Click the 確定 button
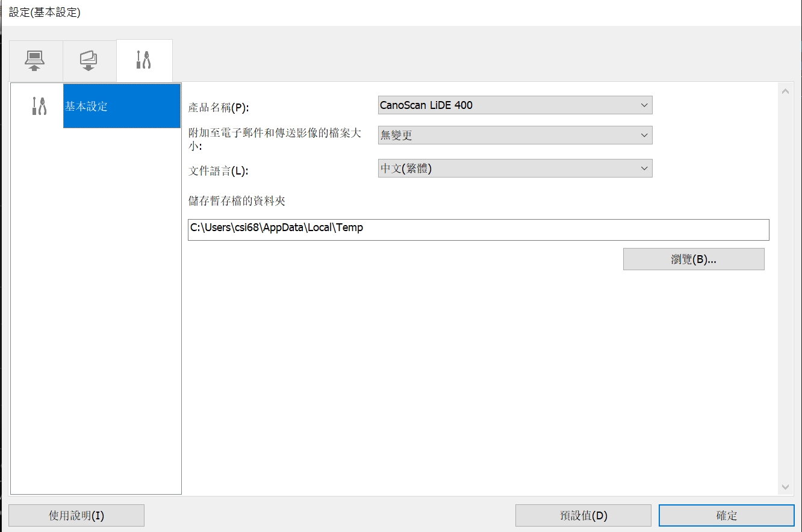This screenshot has height=532, width=802. [x=727, y=516]
